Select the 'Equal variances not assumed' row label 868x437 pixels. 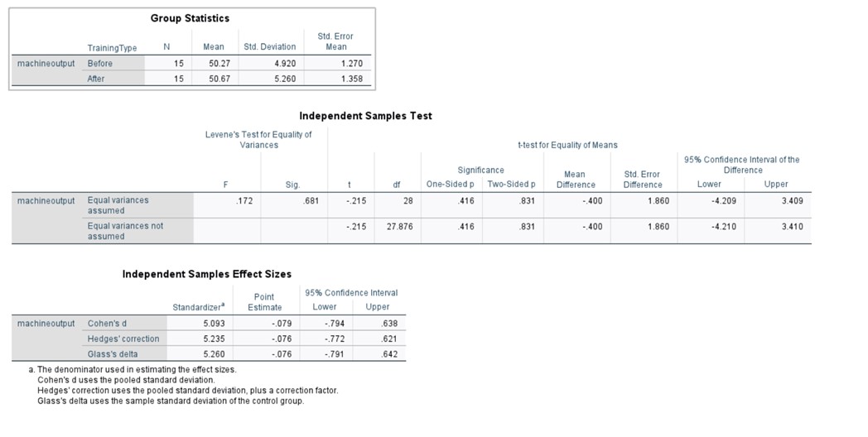coord(124,231)
